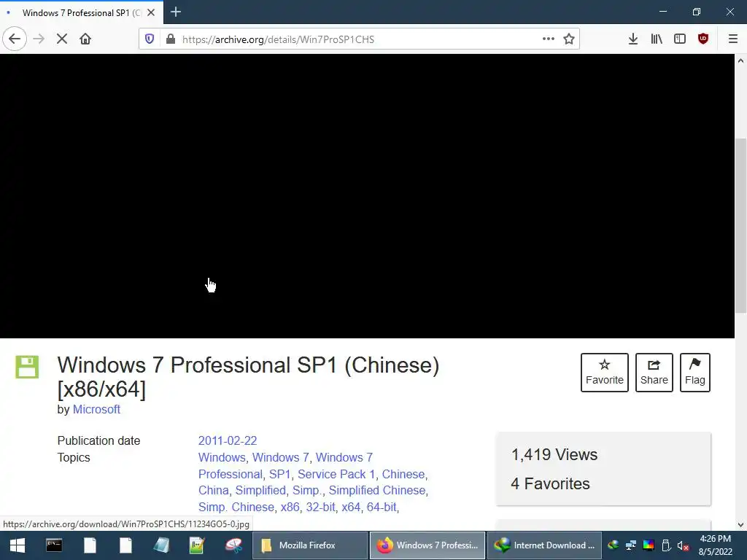The image size is (747, 560).
Task: Click the scrollbar up arrow
Action: 740,61
